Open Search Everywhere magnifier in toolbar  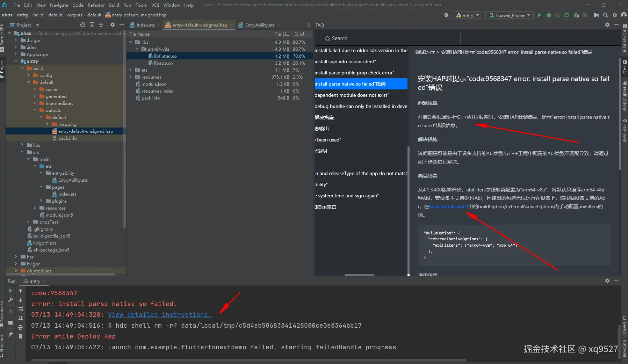[606, 15]
